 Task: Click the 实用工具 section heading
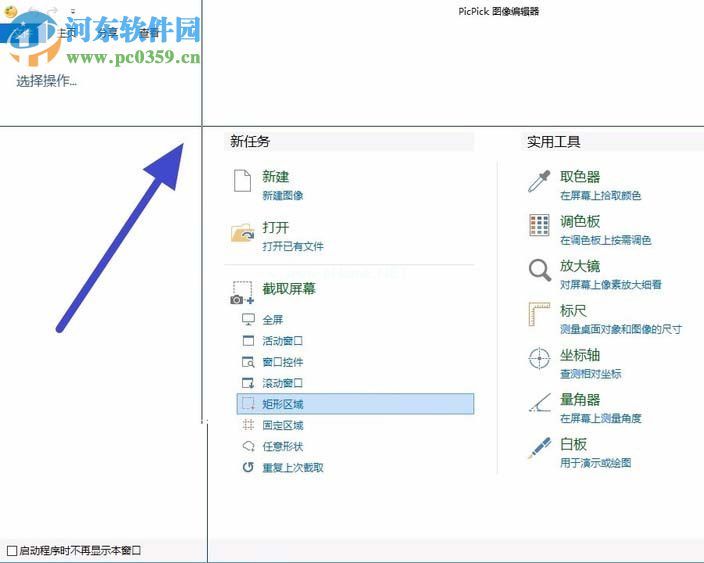pyautogui.click(x=553, y=142)
